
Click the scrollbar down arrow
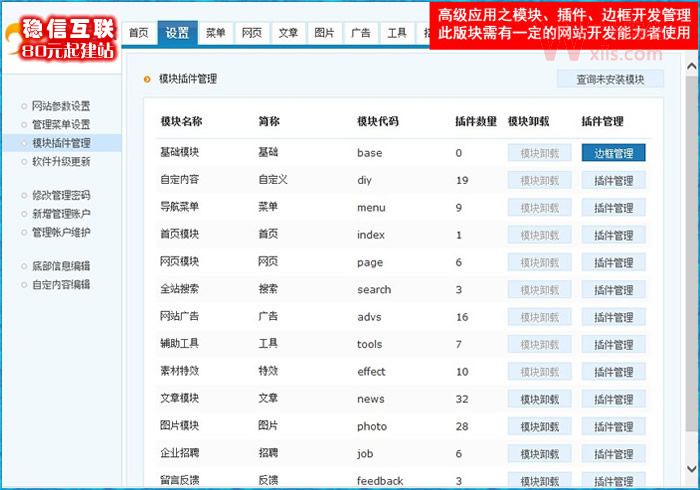click(692, 469)
